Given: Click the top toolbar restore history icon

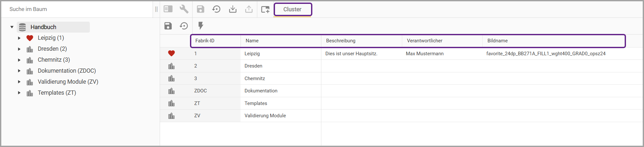Looking at the screenshot, I should 216,9.
